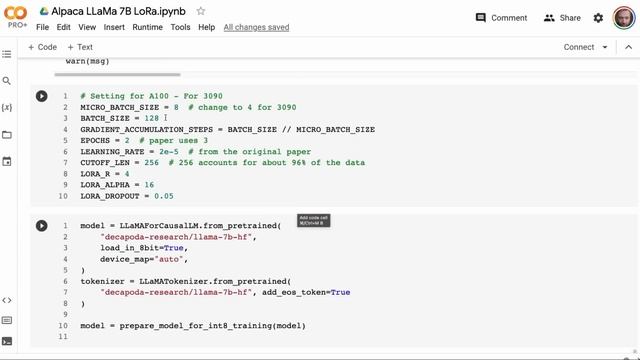Click the All changes saved link
The image size is (640, 360).
pos(256,27)
